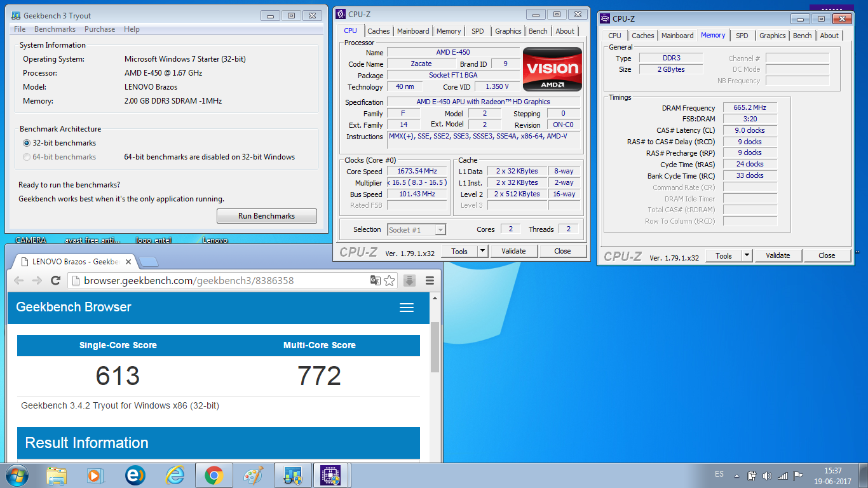
Task: Open SPD tab in right CPU-Z window
Action: [x=742, y=36]
